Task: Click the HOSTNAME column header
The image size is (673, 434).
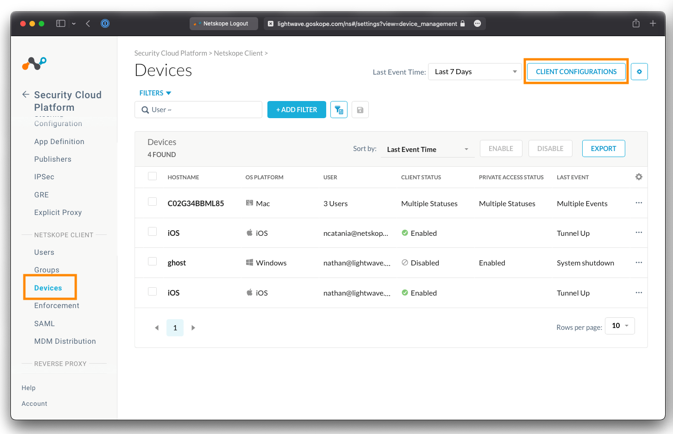Action: [183, 177]
